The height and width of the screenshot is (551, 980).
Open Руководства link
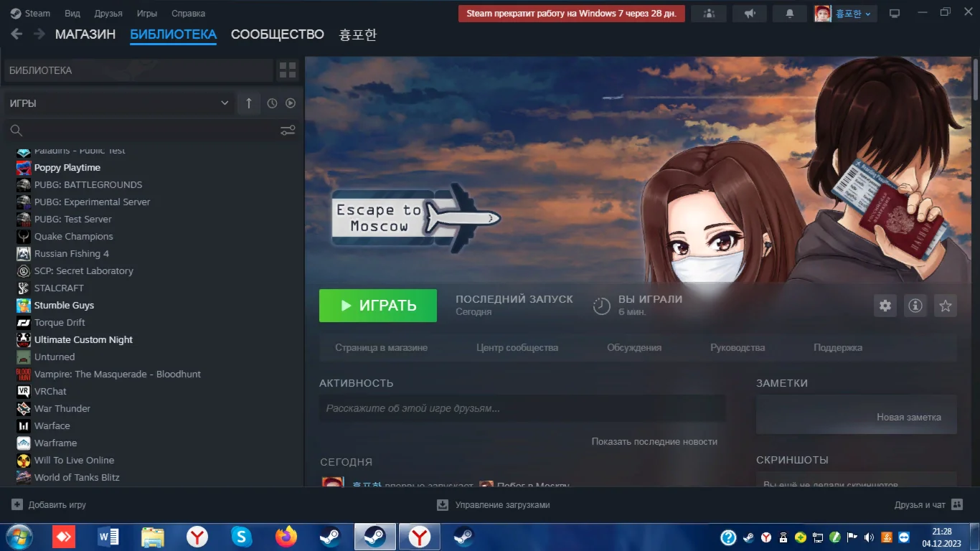[738, 347]
